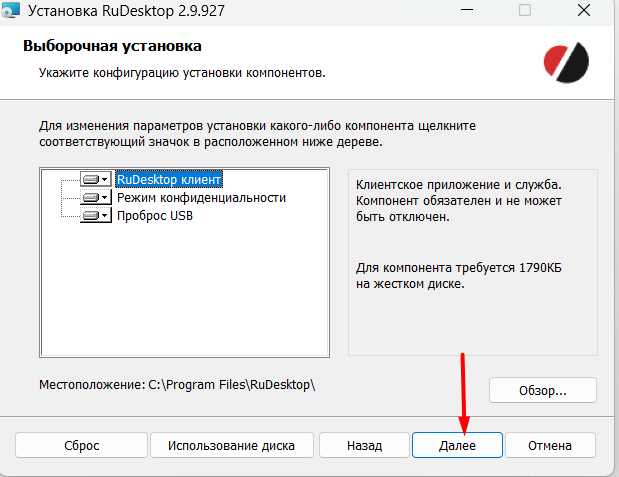
Task: Select the RuDesktop клиент component label
Action: pos(168,180)
